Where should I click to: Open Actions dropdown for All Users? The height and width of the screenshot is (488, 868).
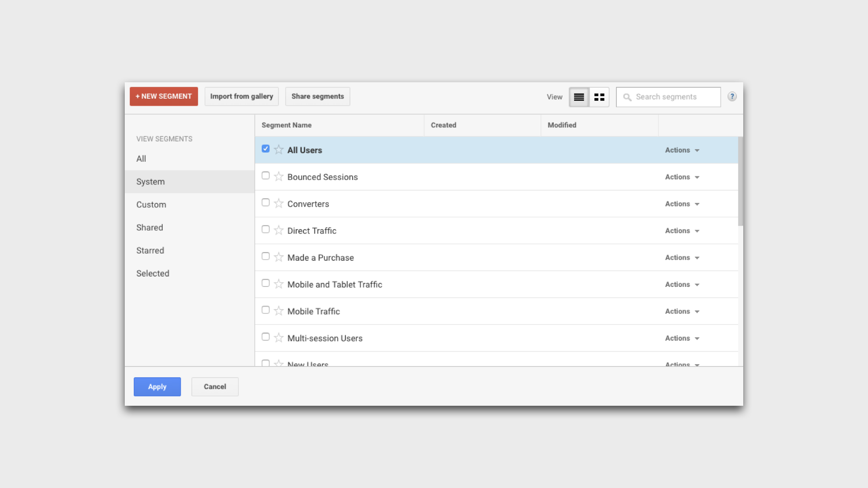click(681, 150)
